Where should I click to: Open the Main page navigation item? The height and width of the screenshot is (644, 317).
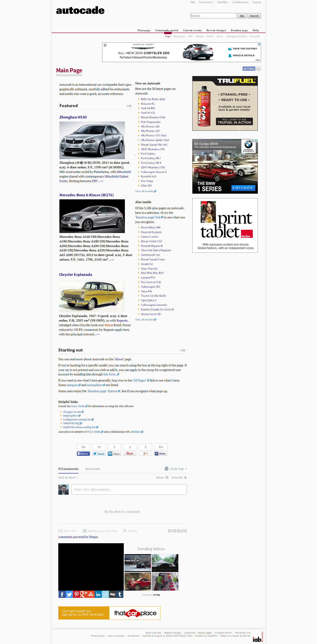(144, 30)
